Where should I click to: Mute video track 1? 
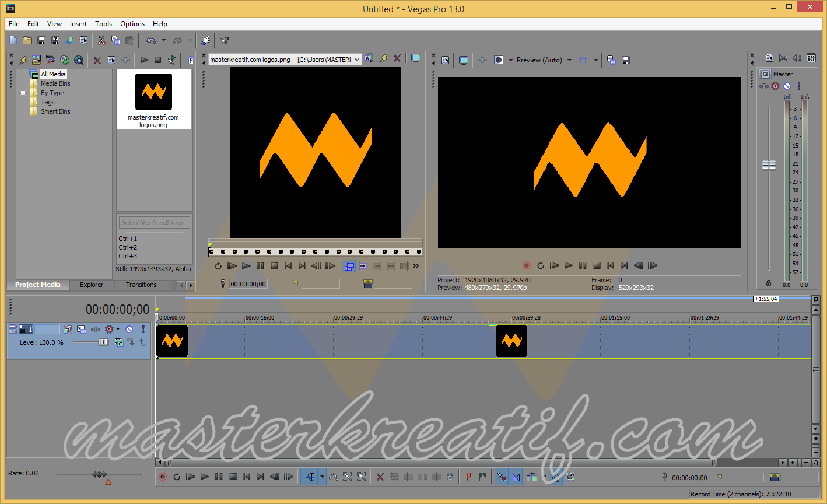pos(129,330)
